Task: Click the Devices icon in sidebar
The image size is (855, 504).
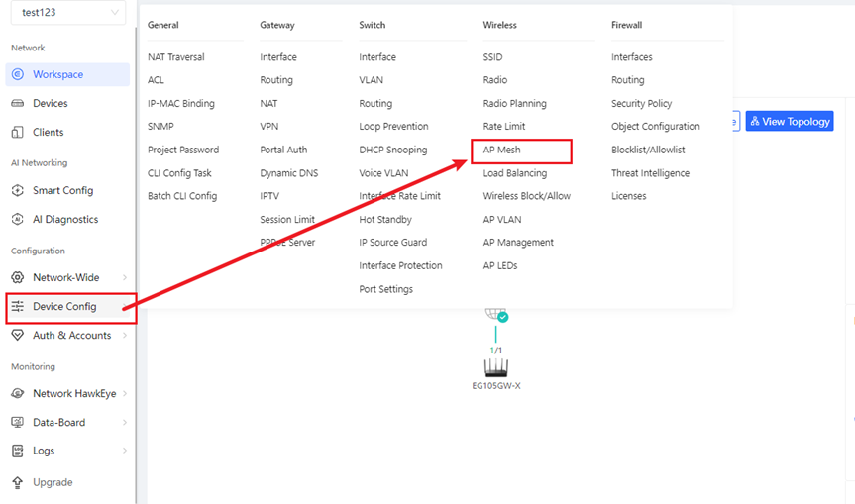Action: (x=18, y=103)
